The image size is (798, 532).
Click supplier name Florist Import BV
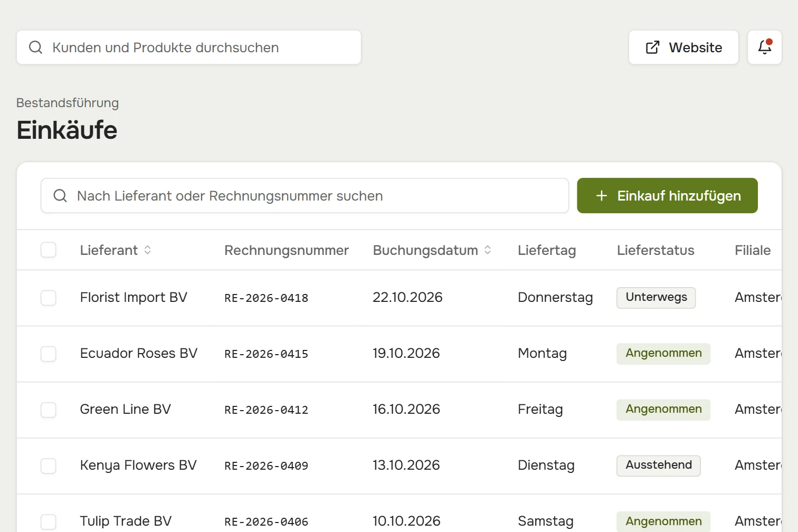pos(134,298)
